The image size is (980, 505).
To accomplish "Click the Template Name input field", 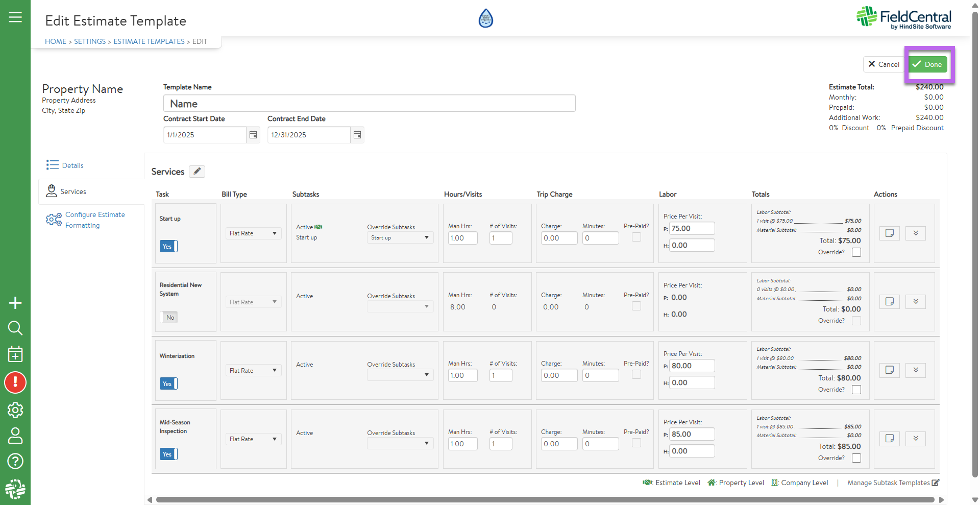I will tap(369, 104).
